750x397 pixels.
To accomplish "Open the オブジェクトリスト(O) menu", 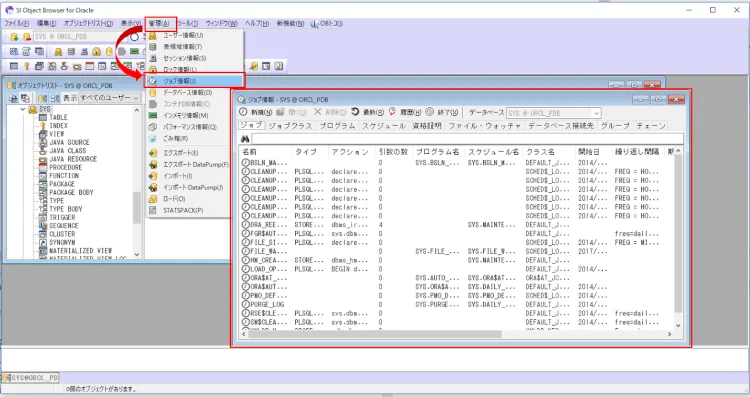I will [88, 23].
